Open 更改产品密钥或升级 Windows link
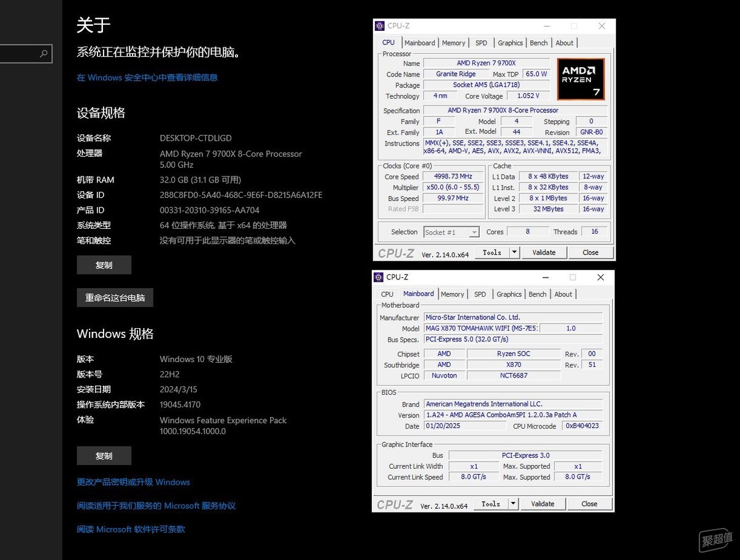Viewport: 740px width, 560px height. (133, 482)
